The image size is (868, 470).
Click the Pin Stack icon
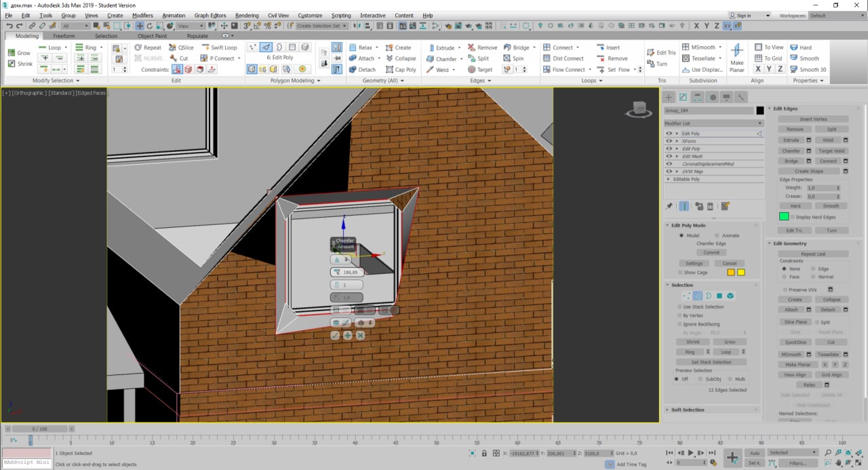point(669,206)
